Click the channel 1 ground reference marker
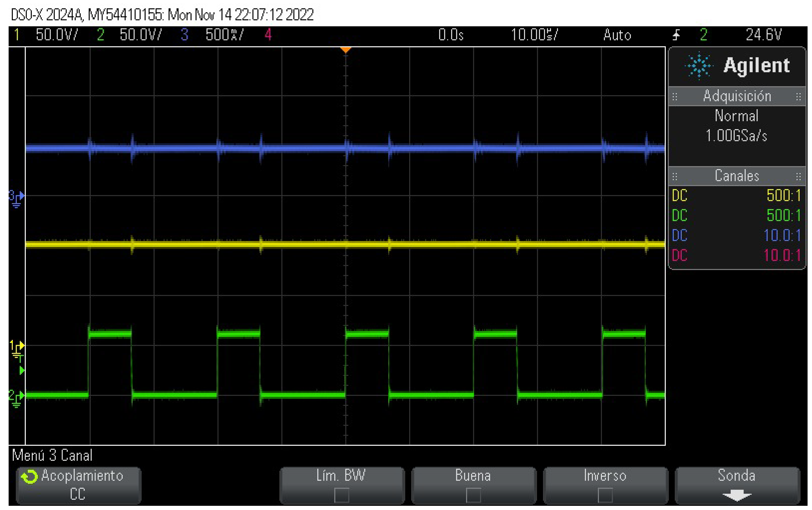 17,349
